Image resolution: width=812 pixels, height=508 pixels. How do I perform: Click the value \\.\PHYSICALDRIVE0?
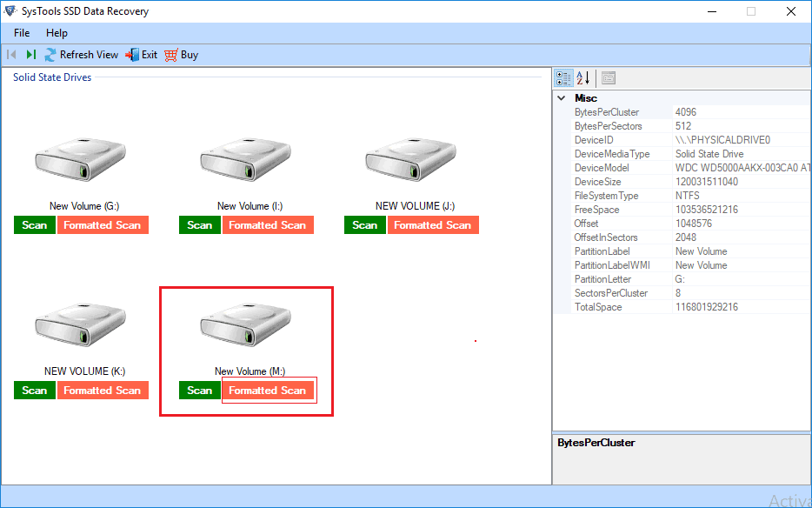click(x=722, y=140)
